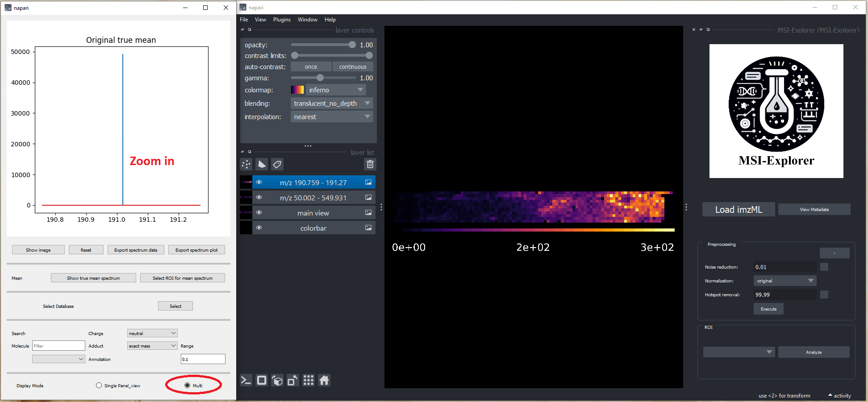Hide the main view layer
868x402 pixels.
259,212
